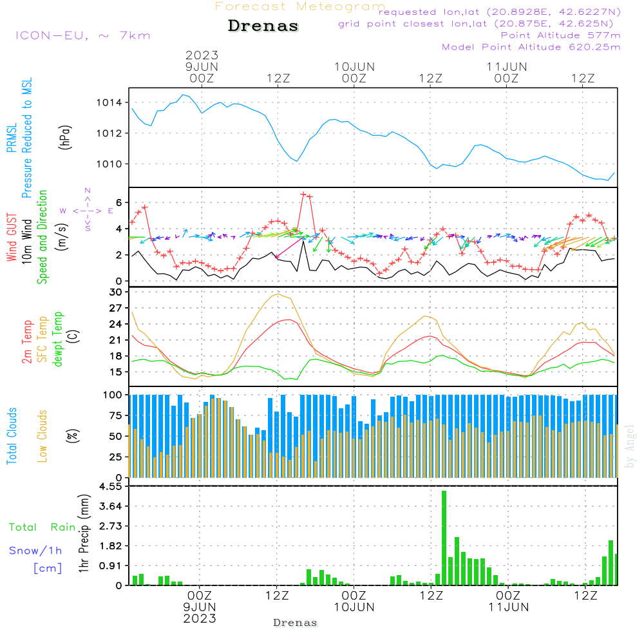Click the orange "SFC Temp" legend label
Viewport: 644px width, 644px height.
click(43, 339)
